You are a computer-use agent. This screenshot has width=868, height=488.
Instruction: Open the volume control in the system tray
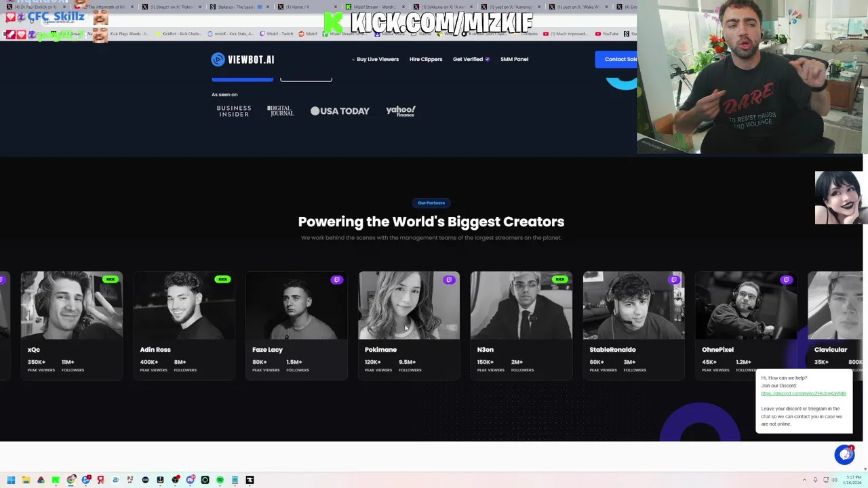[835, 480]
